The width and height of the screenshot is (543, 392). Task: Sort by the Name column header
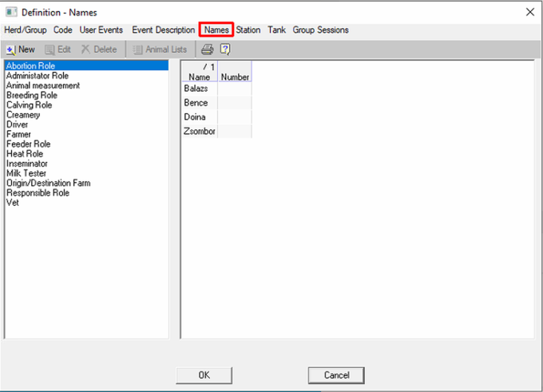200,72
